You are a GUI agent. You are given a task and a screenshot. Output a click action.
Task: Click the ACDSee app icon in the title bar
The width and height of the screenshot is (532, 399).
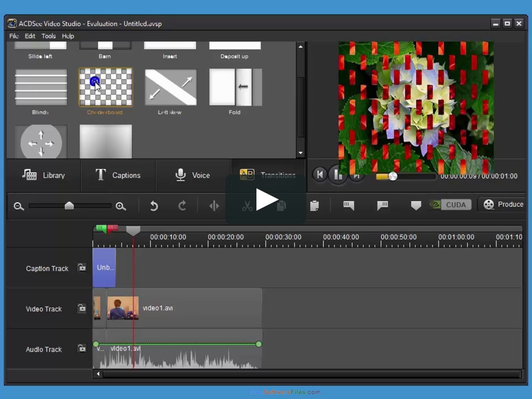[12, 23]
